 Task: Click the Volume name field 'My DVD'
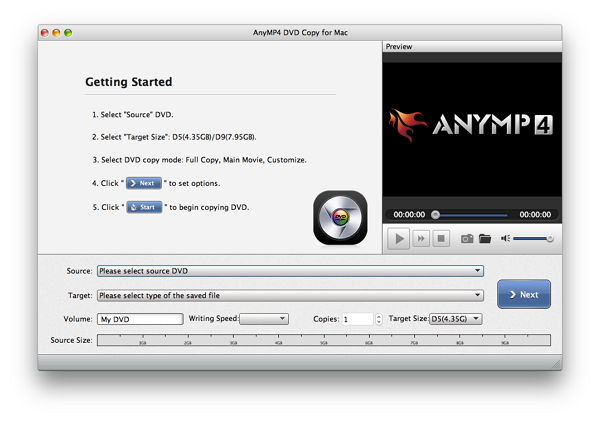pyautogui.click(x=140, y=319)
